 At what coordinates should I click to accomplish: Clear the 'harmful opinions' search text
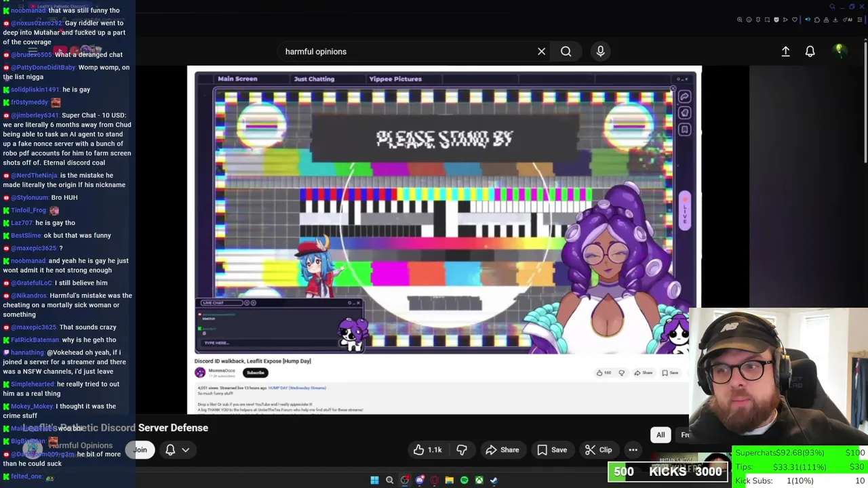coord(541,52)
